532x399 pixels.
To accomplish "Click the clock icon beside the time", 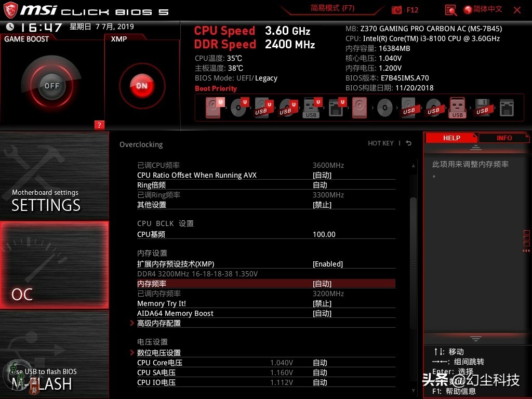I will (10, 26).
